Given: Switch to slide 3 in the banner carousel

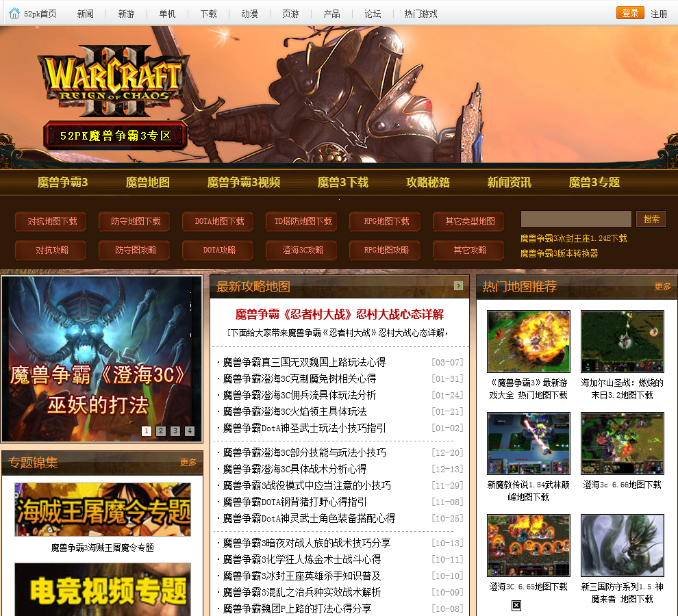Looking at the screenshot, I should (175, 431).
